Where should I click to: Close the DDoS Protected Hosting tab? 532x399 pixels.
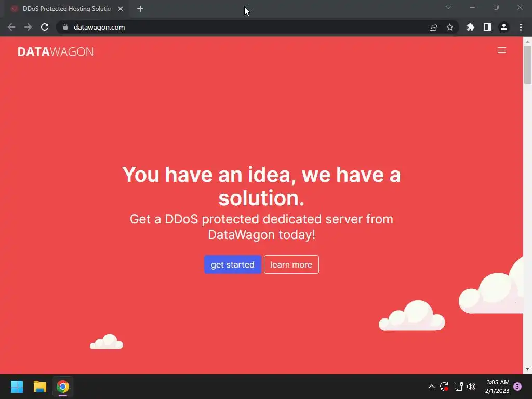pyautogui.click(x=121, y=9)
